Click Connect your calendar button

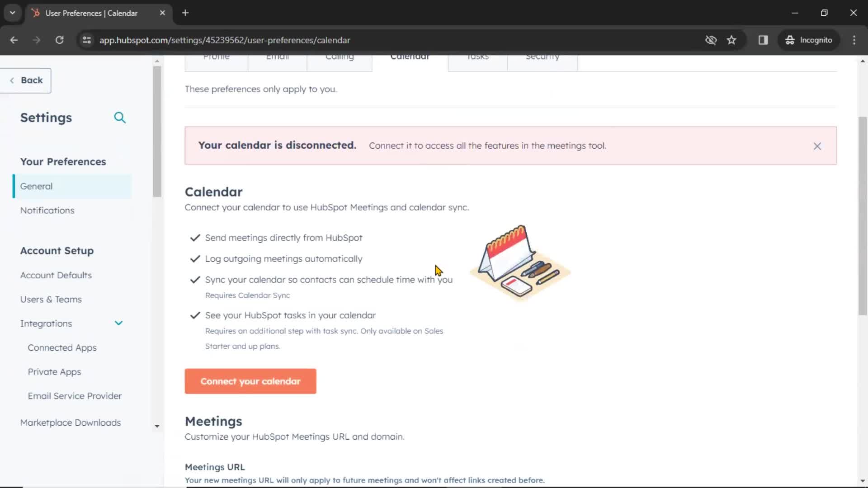pos(250,381)
